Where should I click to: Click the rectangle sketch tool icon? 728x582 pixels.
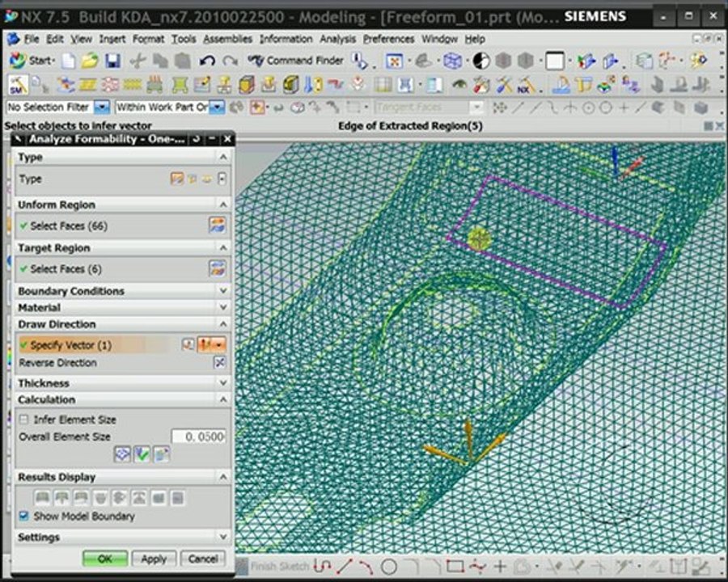pos(455,566)
